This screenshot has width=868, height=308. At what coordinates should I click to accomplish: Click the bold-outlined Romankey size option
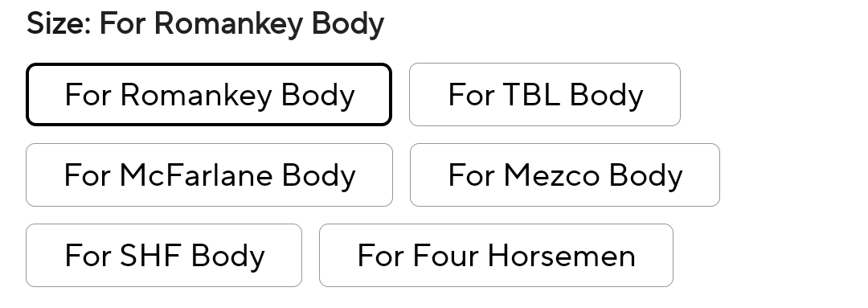tap(209, 95)
